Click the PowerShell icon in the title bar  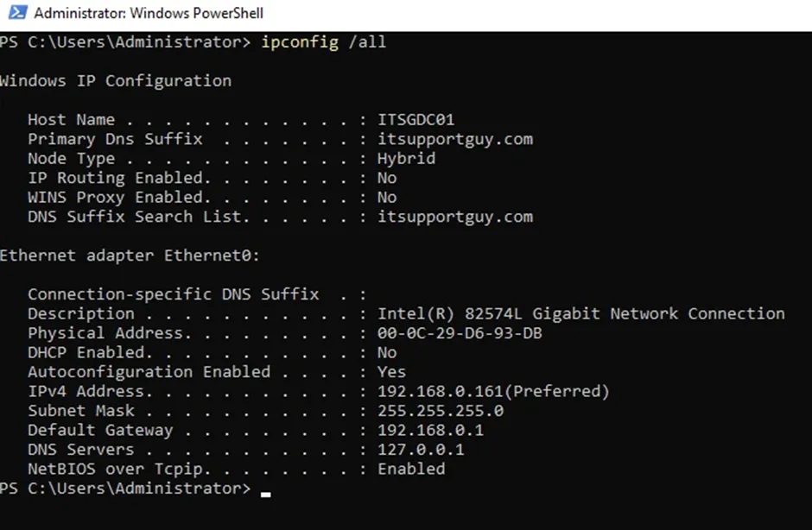pyautogui.click(x=16, y=14)
